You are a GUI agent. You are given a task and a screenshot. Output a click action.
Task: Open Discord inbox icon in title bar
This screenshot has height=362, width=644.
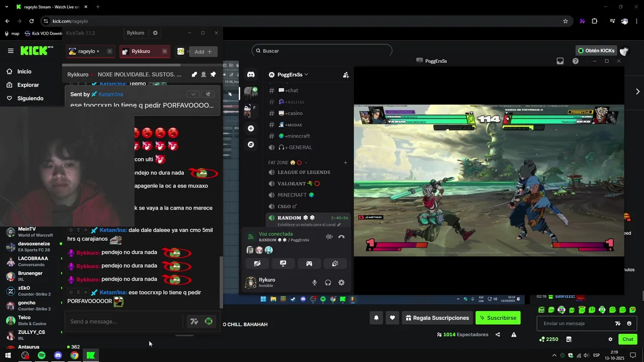point(560,61)
